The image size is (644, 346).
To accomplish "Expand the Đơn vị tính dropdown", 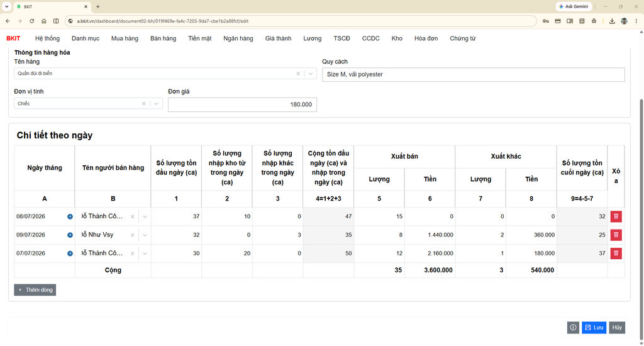I will coord(156,104).
